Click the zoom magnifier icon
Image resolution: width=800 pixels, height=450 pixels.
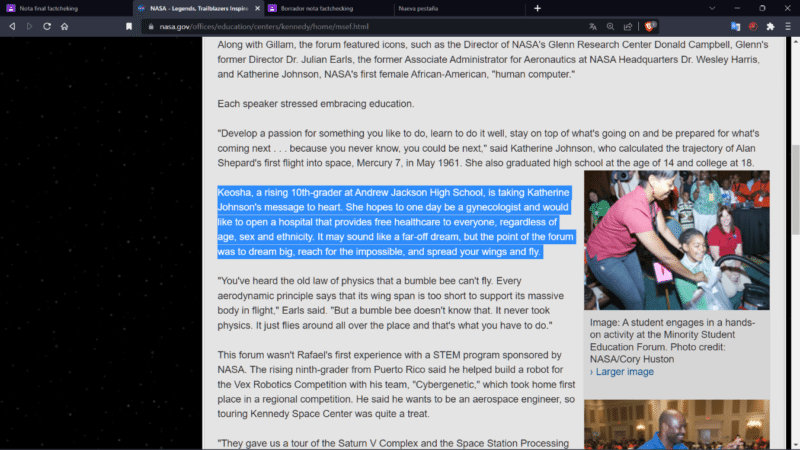[x=610, y=26]
